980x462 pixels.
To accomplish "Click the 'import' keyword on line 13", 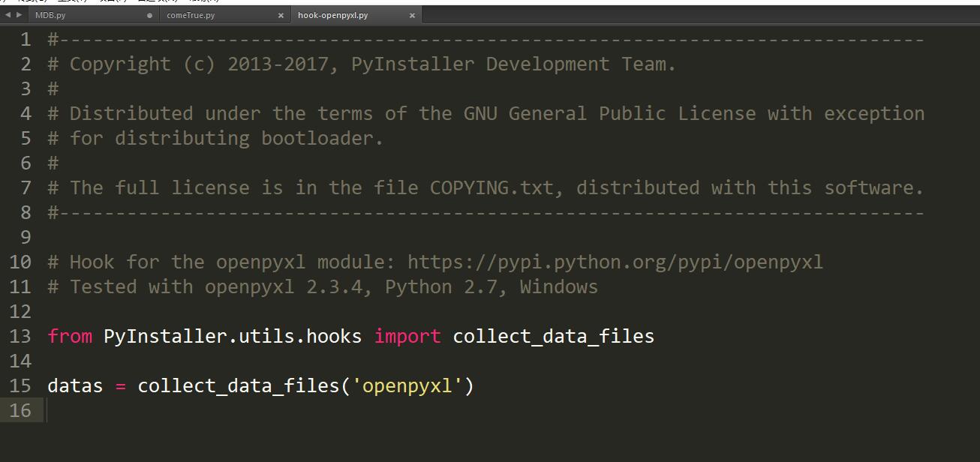I will point(407,336).
